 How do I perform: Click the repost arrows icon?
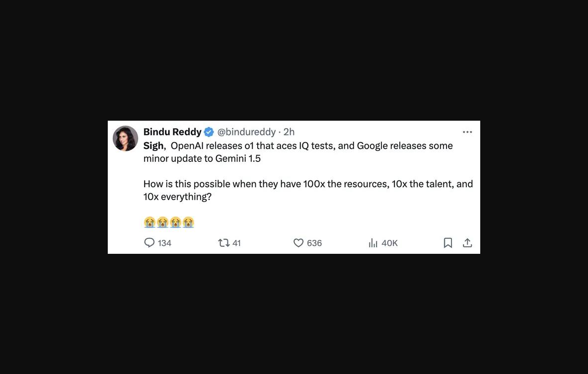click(224, 243)
